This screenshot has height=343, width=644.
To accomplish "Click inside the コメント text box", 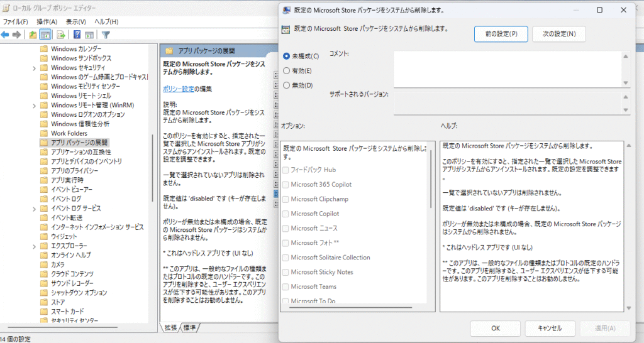I will (x=508, y=69).
